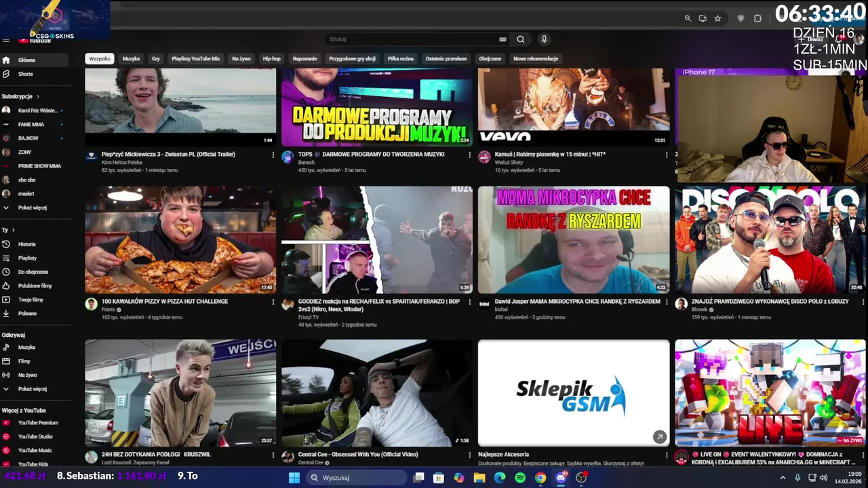Open the Główna home sidebar item
868x488 pixels.
pyautogui.click(x=34, y=60)
